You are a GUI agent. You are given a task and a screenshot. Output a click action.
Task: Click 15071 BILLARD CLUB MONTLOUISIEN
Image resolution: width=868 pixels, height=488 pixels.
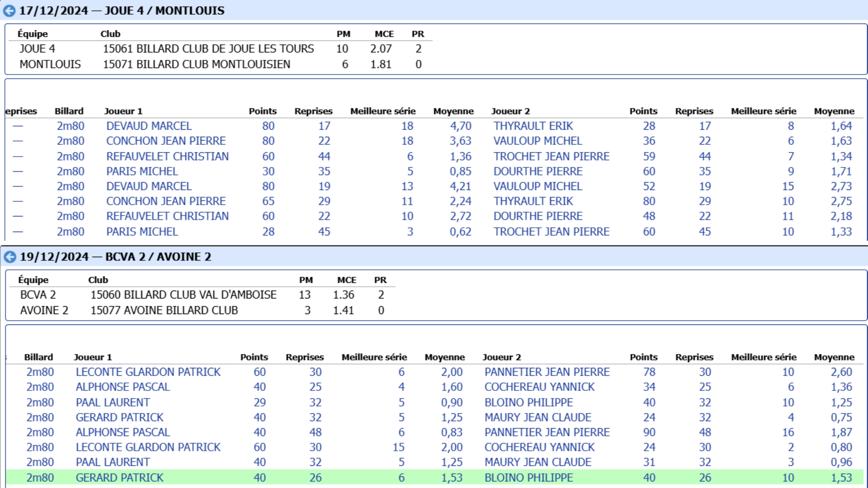click(x=197, y=64)
